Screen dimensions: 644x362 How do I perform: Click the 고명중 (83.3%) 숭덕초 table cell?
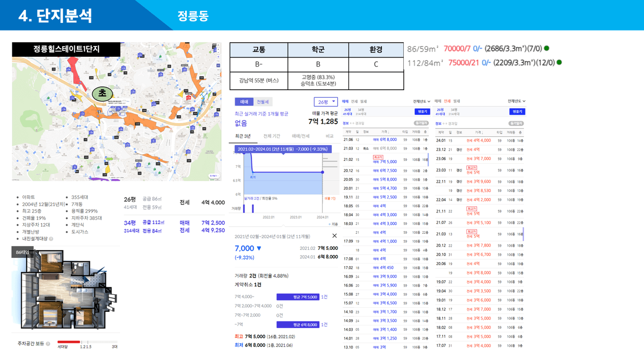point(318,80)
